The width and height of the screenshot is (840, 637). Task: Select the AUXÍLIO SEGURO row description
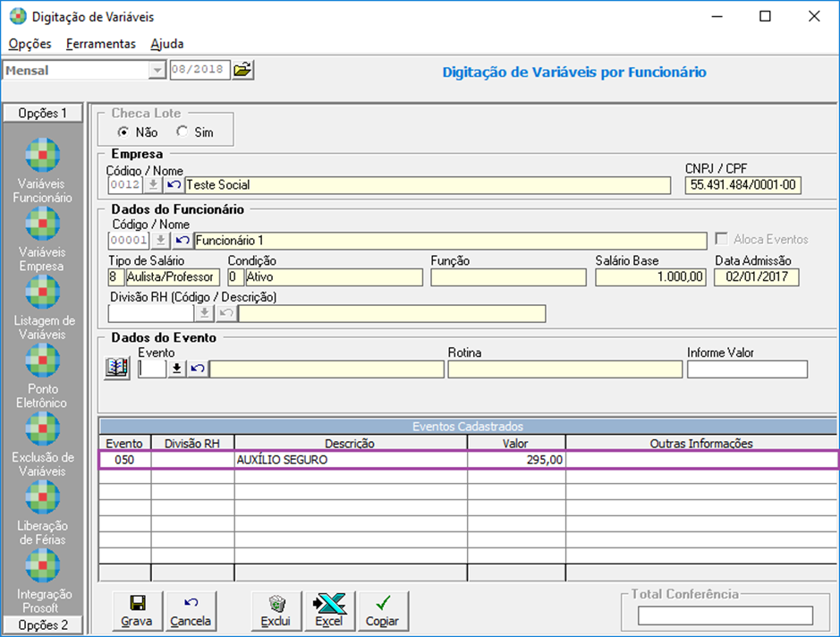point(351,460)
